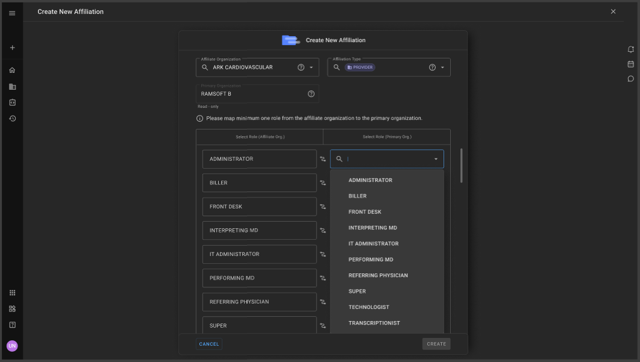Image resolution: width=640 pixels, height=362 pixels.
Task: Click help icon in Primary Organization field
Action: [x=311, y=94]
